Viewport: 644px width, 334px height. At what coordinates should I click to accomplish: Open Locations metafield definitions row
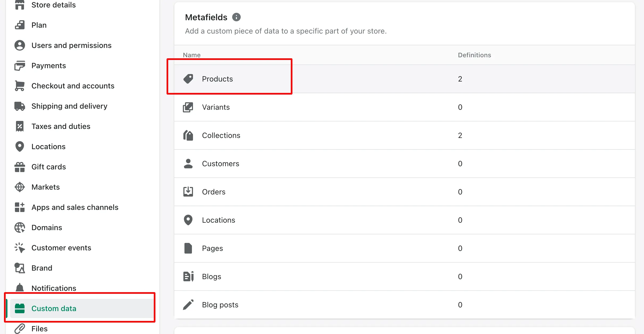click(x=405, y=220)
